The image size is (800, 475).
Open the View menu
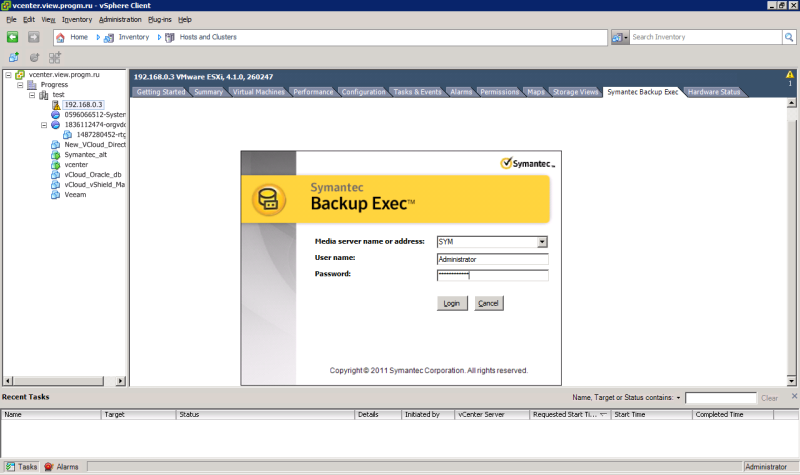coord(48,19)
